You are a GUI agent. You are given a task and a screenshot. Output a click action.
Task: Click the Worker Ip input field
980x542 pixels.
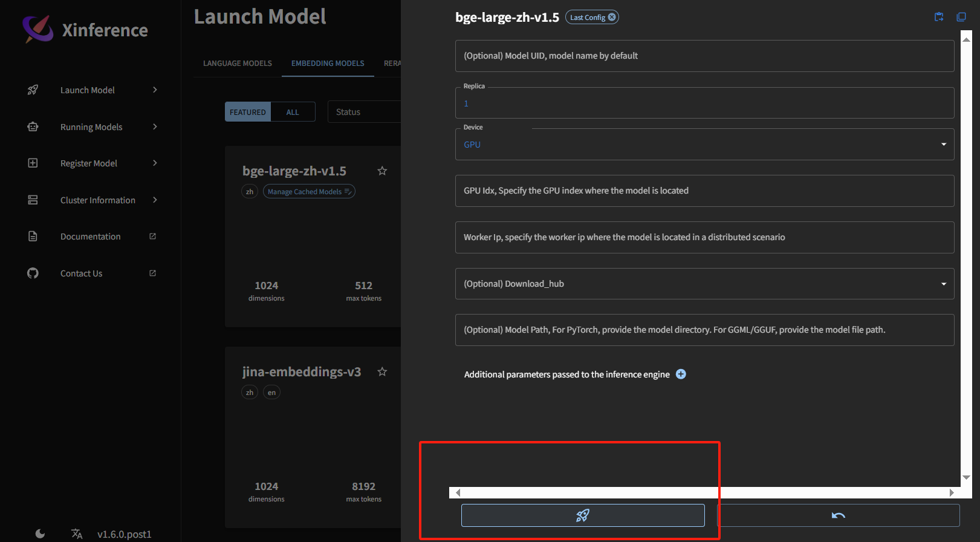click(x=704, y=237)
